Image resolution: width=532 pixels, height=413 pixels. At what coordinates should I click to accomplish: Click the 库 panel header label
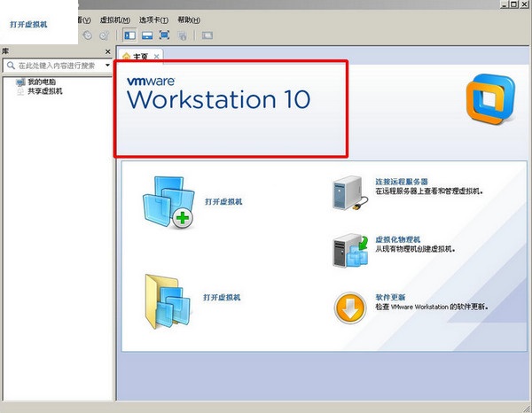pyautogui.click(x=5, y=51)
